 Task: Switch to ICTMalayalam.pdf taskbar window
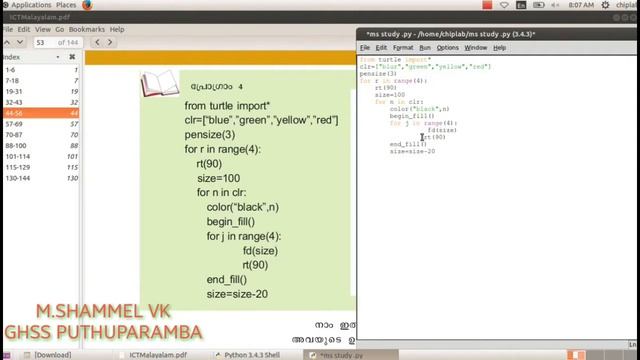click(153, 355)
